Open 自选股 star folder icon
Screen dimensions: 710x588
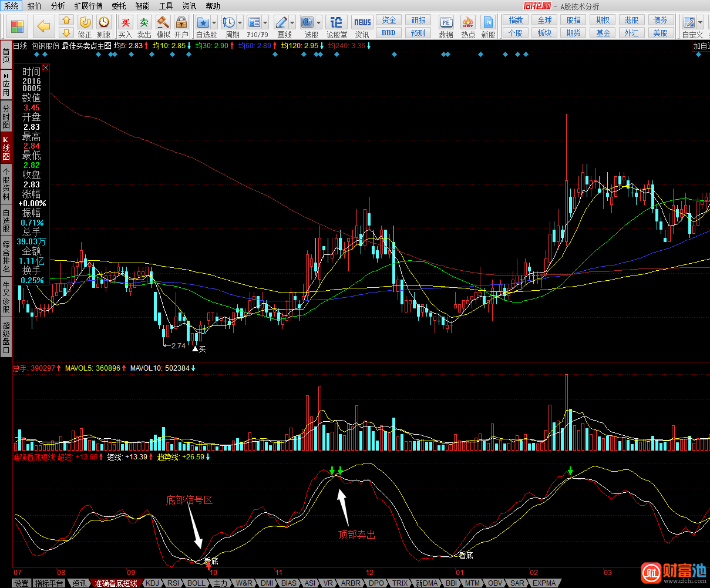(203, 22)
